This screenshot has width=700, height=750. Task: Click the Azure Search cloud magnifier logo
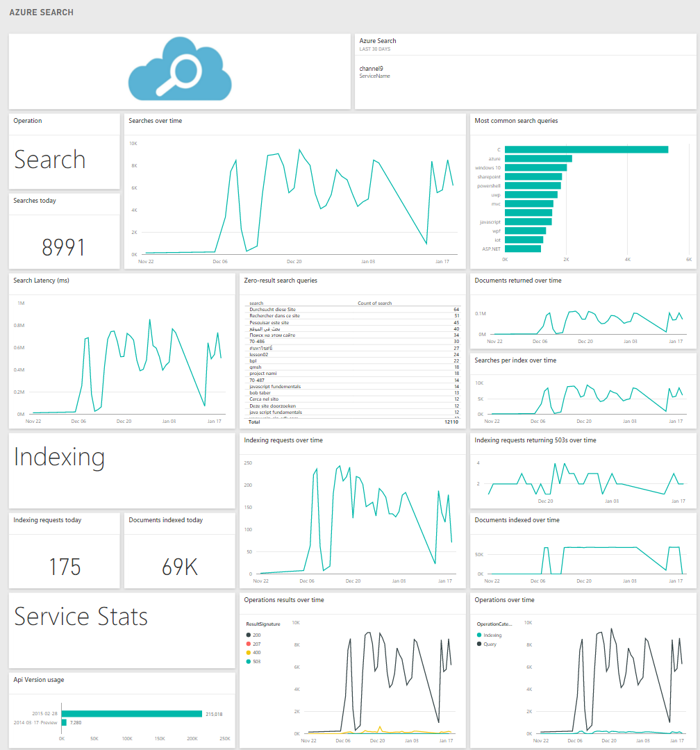[x=180, y=69]
